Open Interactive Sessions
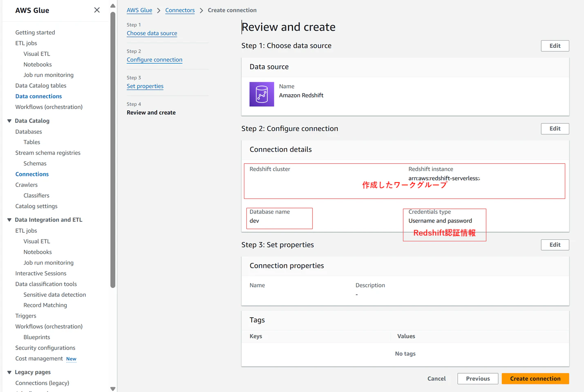Screen dimensions: 584x392 coord(41,273)
